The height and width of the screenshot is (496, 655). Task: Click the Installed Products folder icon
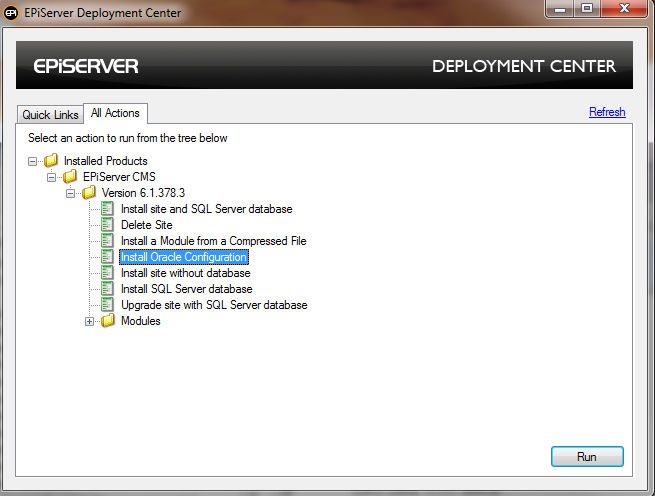click(51, 160)
